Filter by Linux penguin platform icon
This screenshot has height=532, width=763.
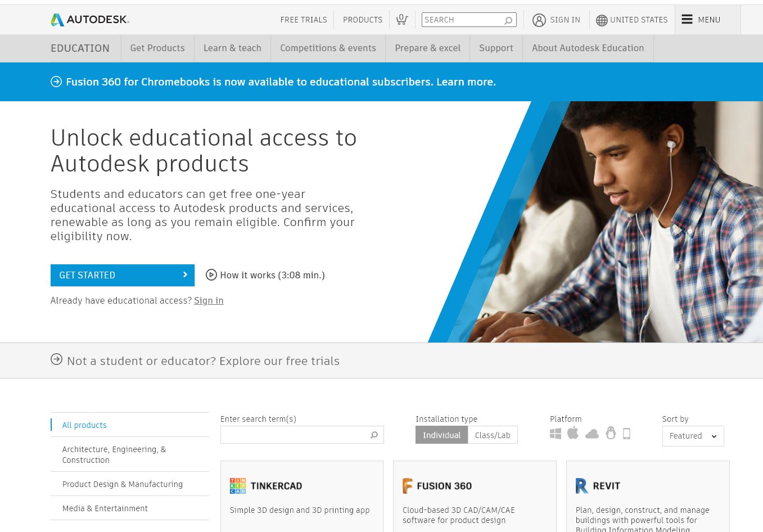click(x=611, y=433)
